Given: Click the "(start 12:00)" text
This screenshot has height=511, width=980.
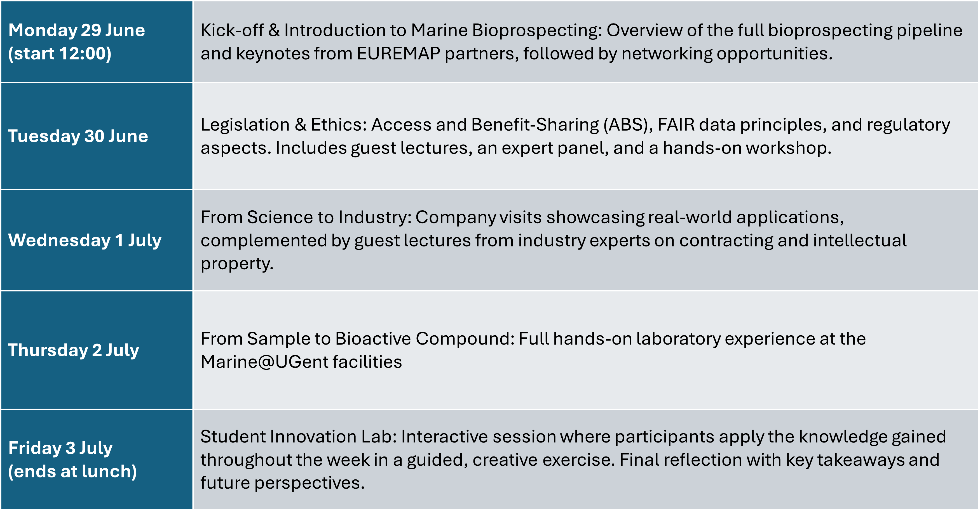Looking at the screenshot, I should [60, 54].
